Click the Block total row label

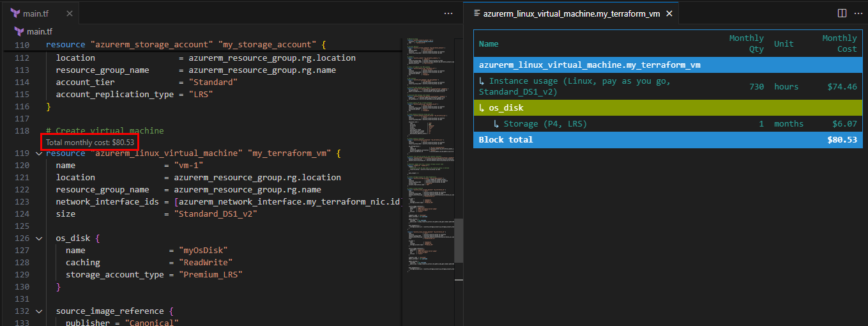click(x=505, y=139)
